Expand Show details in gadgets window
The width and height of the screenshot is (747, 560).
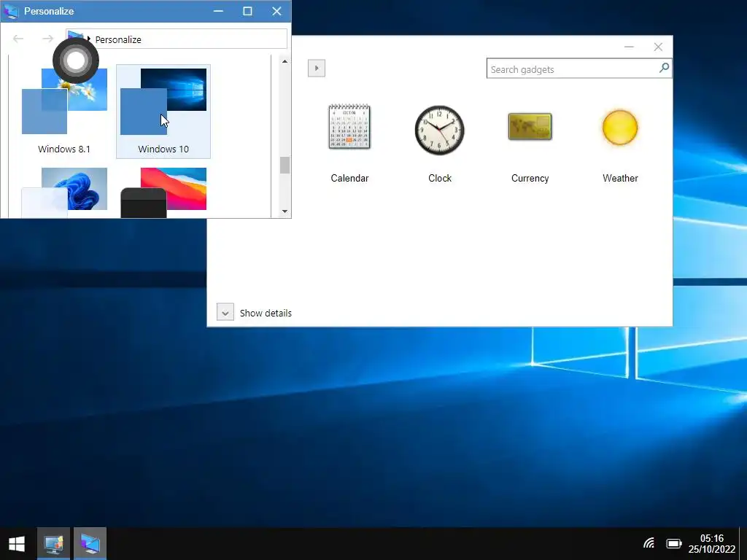click(225, 312)
